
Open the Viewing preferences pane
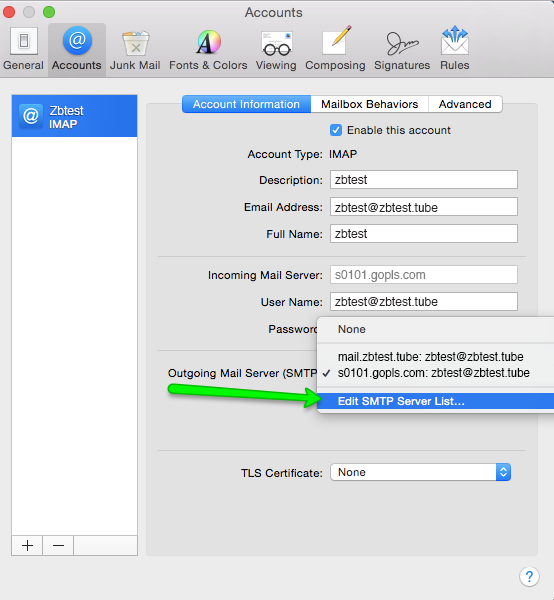click(x=276, y=49)
